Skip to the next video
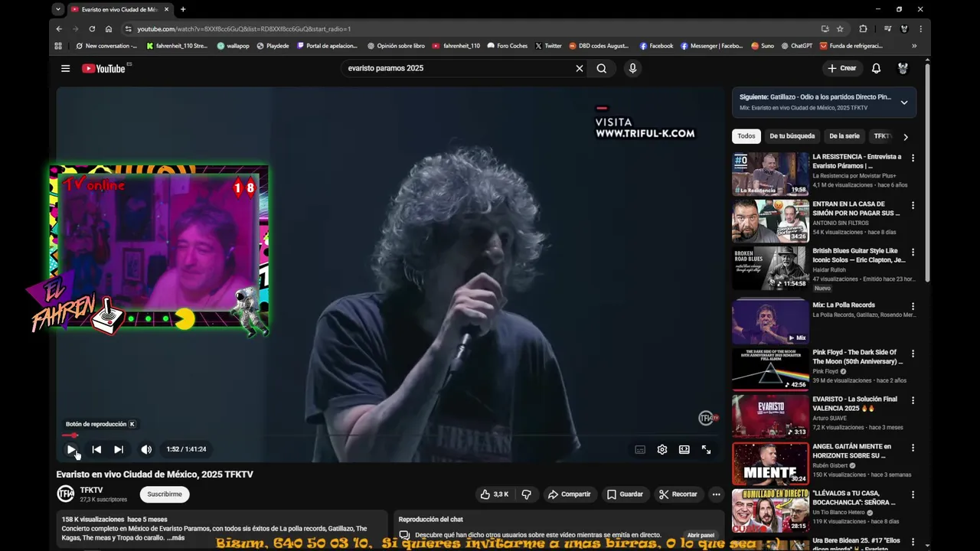Viewport: 980px width, 551px height. point(119,449)
